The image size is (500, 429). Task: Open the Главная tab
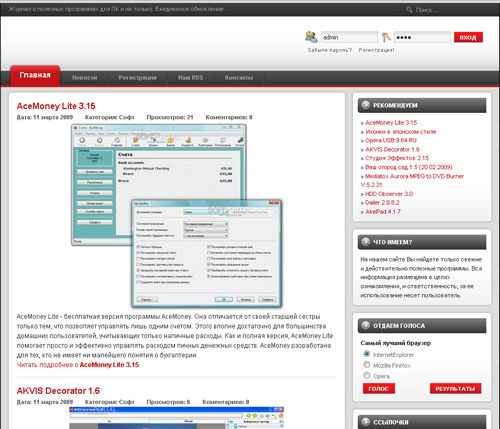click(35, 75)
